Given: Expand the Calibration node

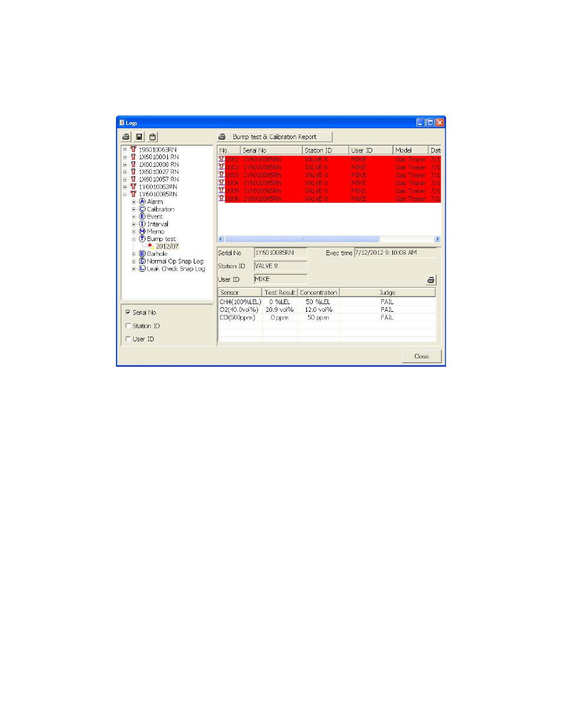Looking at the screenshot, I should [x=134, y=209].
